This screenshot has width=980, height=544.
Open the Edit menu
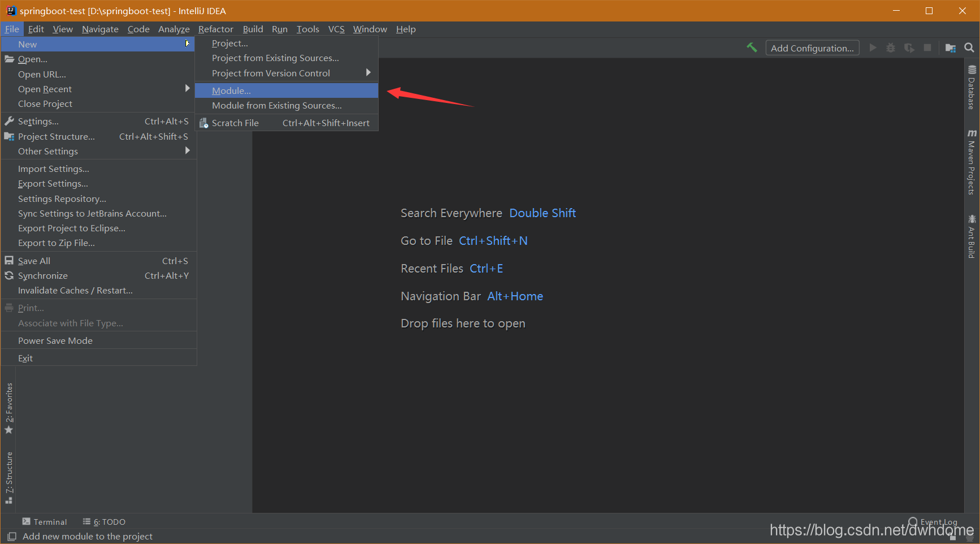click(x=36, y=29)
